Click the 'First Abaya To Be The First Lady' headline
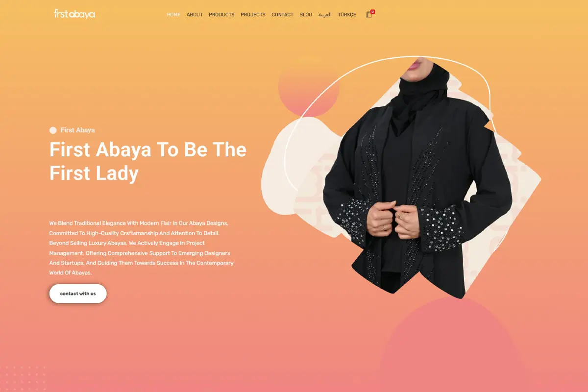588x392 pixels. pos(147,161)
